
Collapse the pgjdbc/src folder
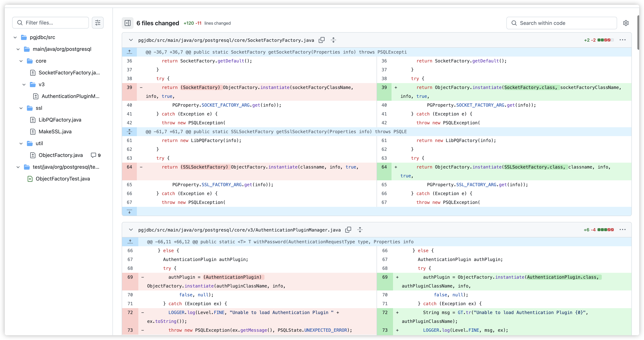(x=15, y=37)
